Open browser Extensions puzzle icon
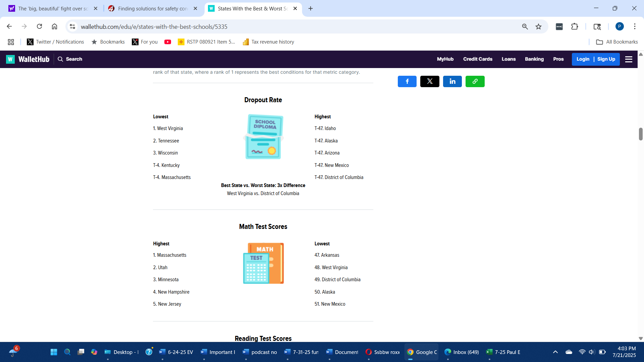This screenshot has height=362, width=644. coord(575,27)
